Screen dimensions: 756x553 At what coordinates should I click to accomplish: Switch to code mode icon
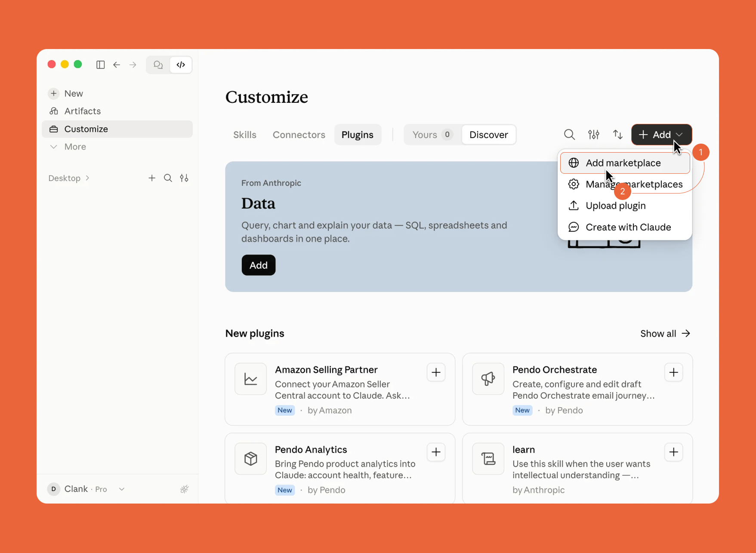181,65
